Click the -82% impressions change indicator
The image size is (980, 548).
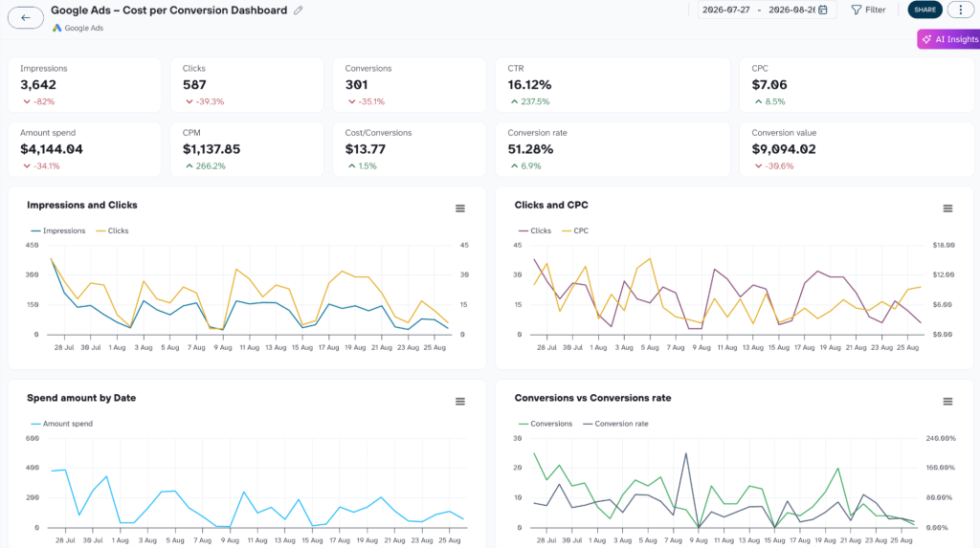[38, 101]
